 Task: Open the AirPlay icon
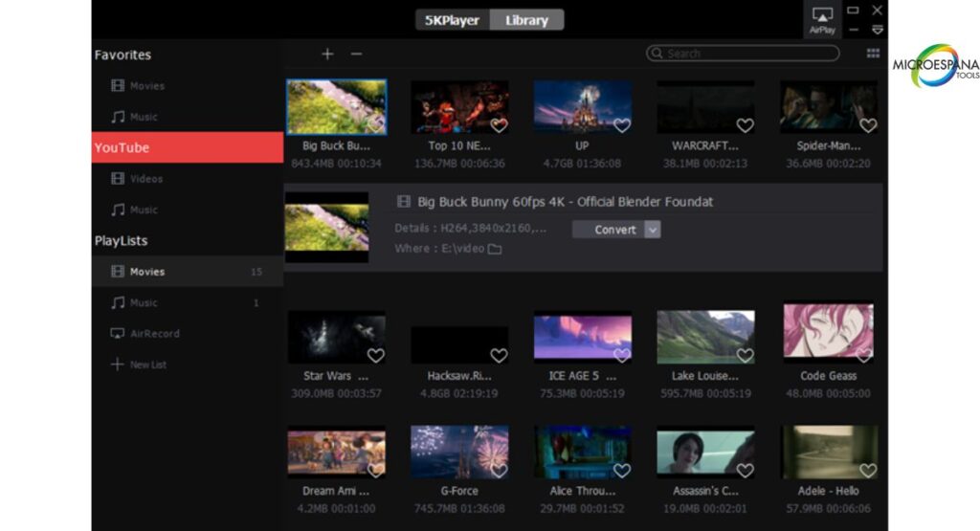pos(822,19)
